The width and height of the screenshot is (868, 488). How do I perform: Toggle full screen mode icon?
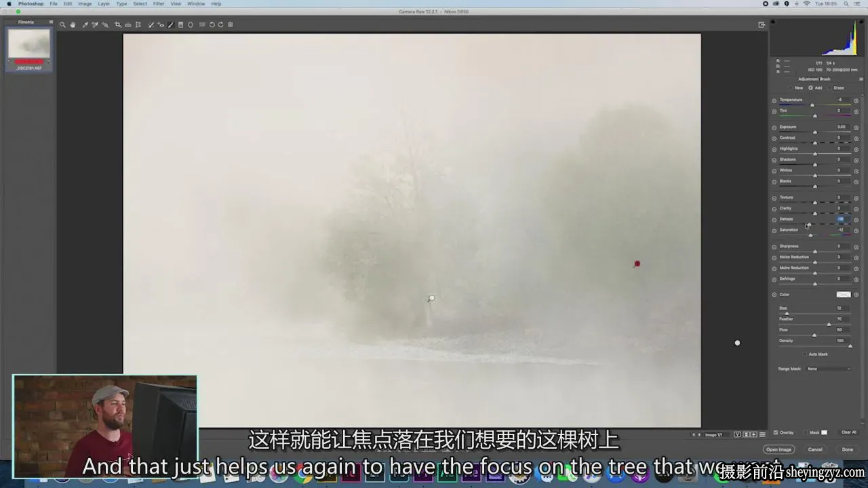[762, 24]
